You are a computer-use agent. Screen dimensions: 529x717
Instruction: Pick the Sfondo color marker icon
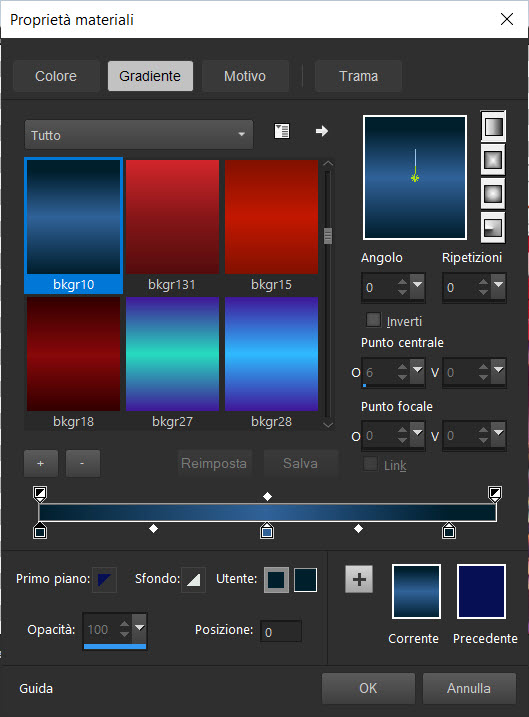point(193,580)
